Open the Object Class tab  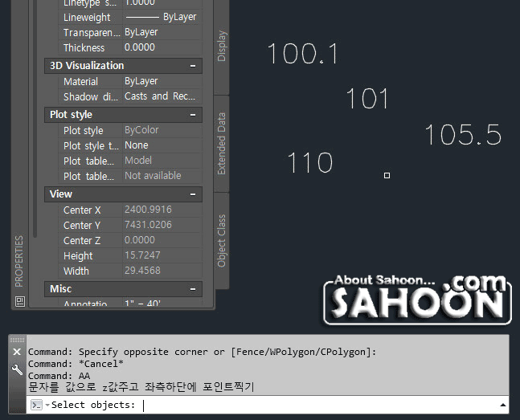point(223,241)
